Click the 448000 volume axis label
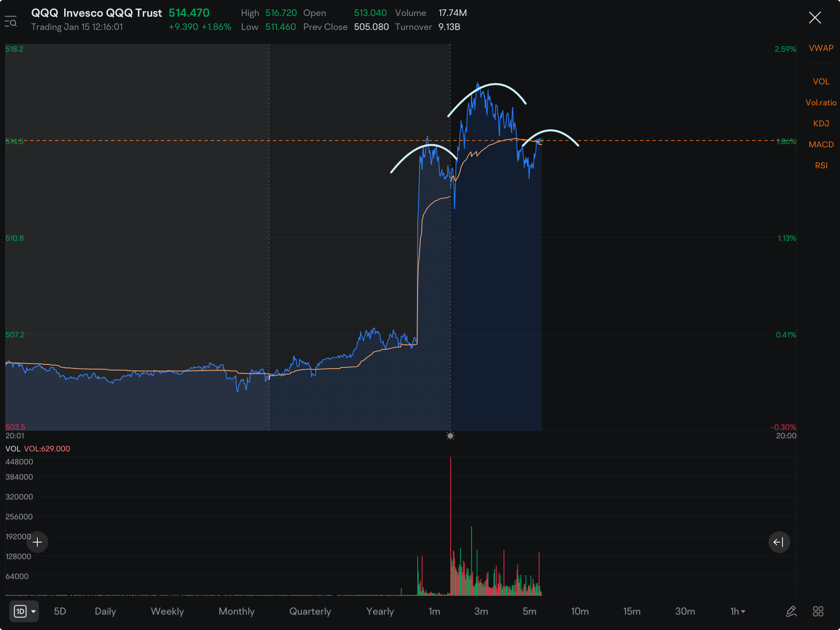Viewport: 840px width, 630px height. click(x=19, y=462)
